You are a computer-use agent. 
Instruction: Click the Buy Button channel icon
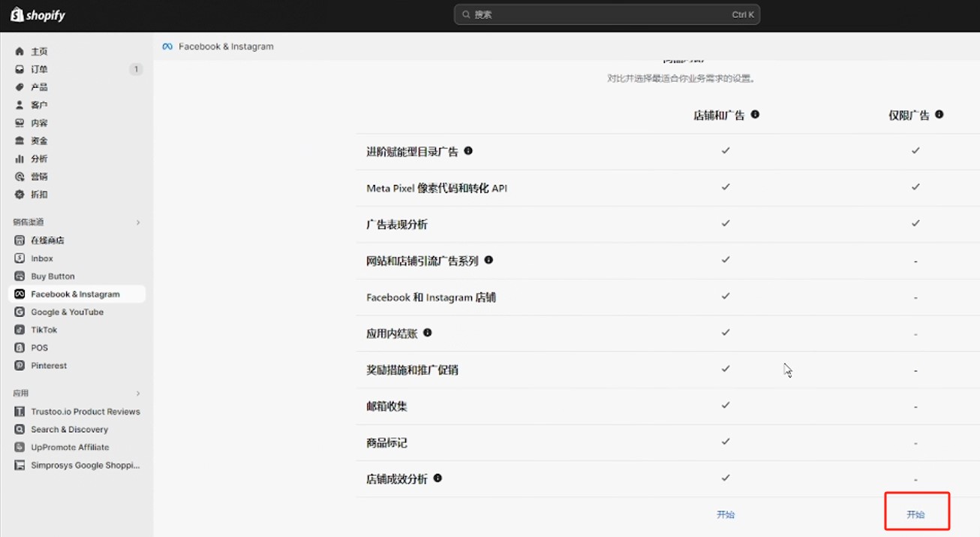tap(20, 276)
